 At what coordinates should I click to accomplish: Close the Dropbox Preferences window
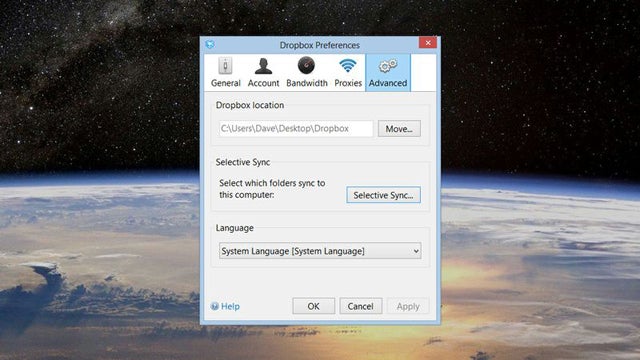click(427, 42)
